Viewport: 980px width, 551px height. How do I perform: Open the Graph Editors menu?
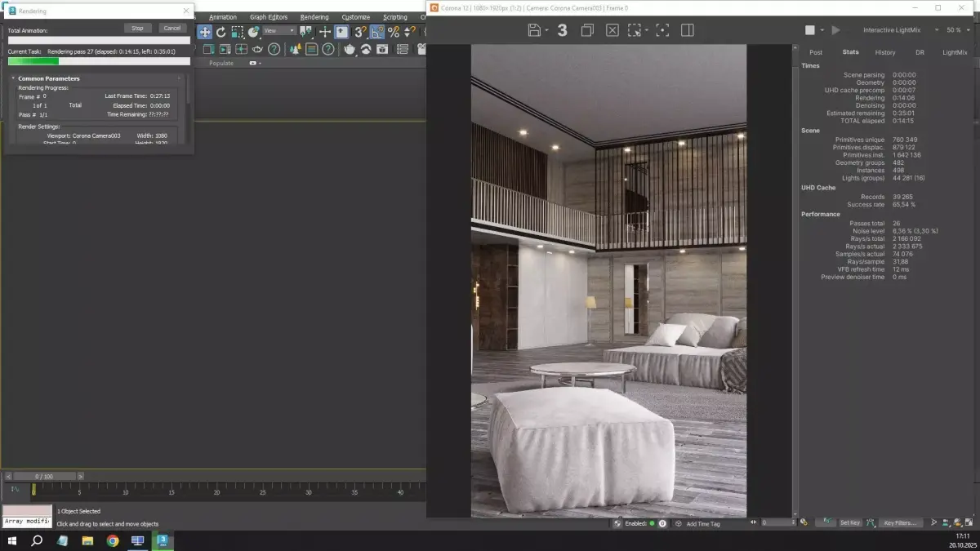point(269,16)
